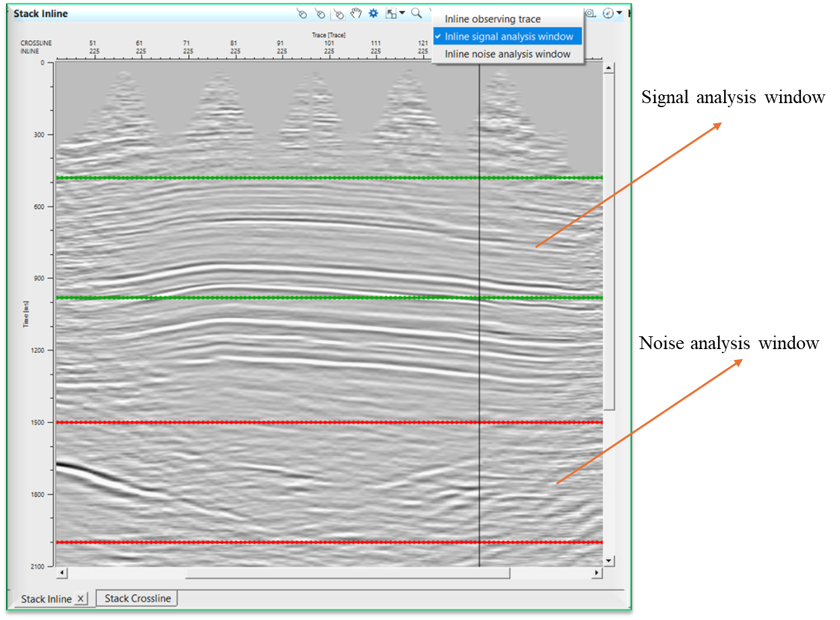
Task: Select the Stack Inline tab
Action: click(x=45, y=599)
